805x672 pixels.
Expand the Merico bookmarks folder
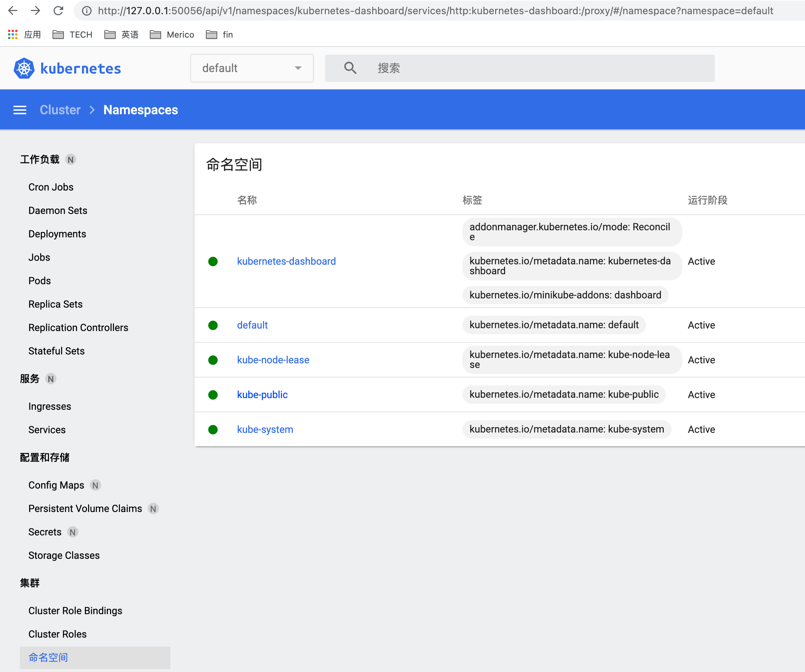[172, 34]
